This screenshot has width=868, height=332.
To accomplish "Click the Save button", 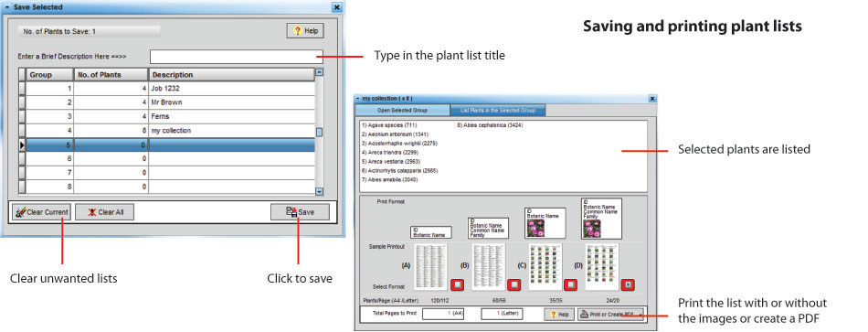I will tap(300, 211).
